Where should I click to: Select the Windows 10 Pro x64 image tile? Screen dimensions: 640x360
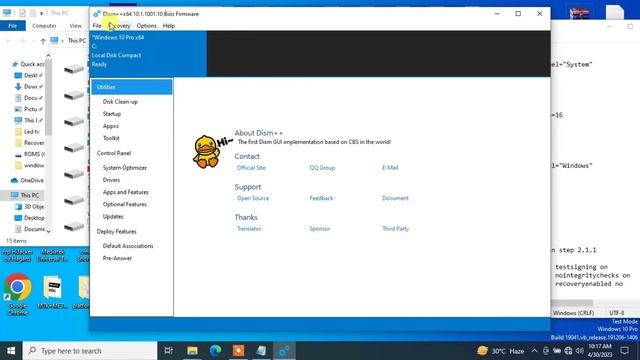pos(148,53)
